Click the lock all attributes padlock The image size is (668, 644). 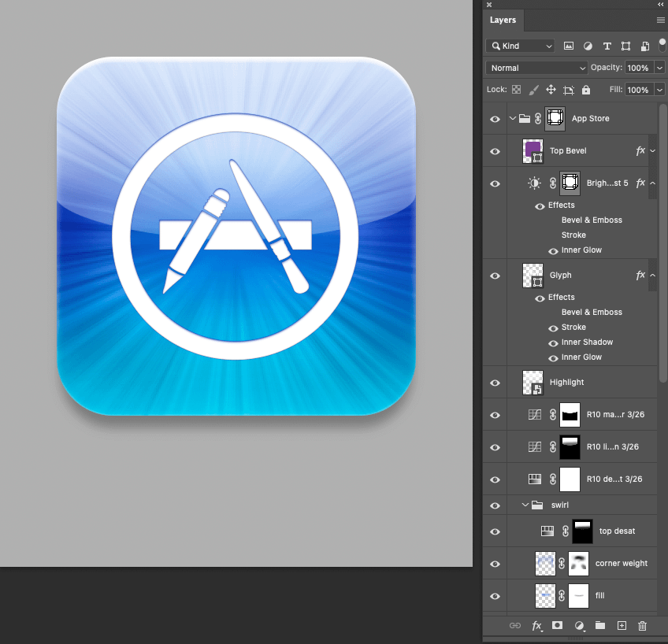pos(585,90)
